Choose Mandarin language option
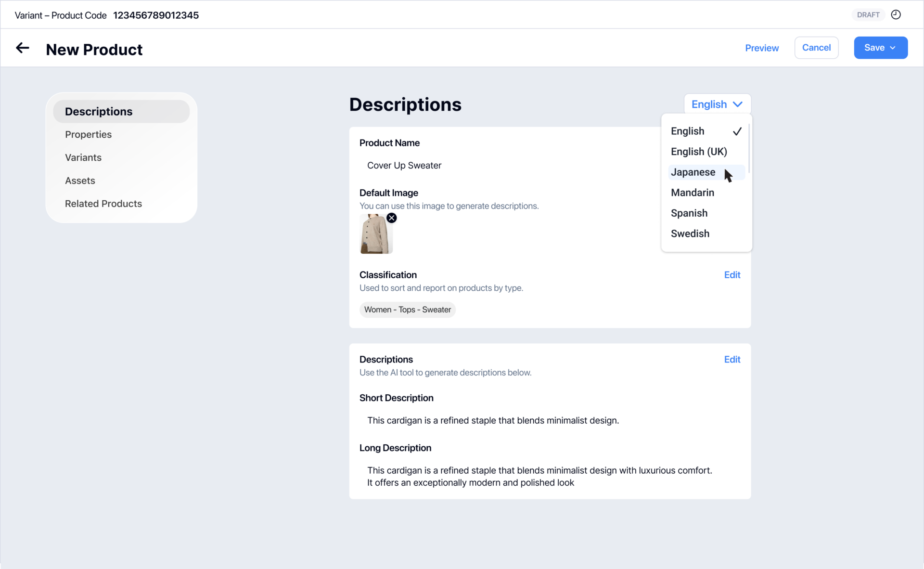This screenshot has height=569, width=924. pos(692,193)
